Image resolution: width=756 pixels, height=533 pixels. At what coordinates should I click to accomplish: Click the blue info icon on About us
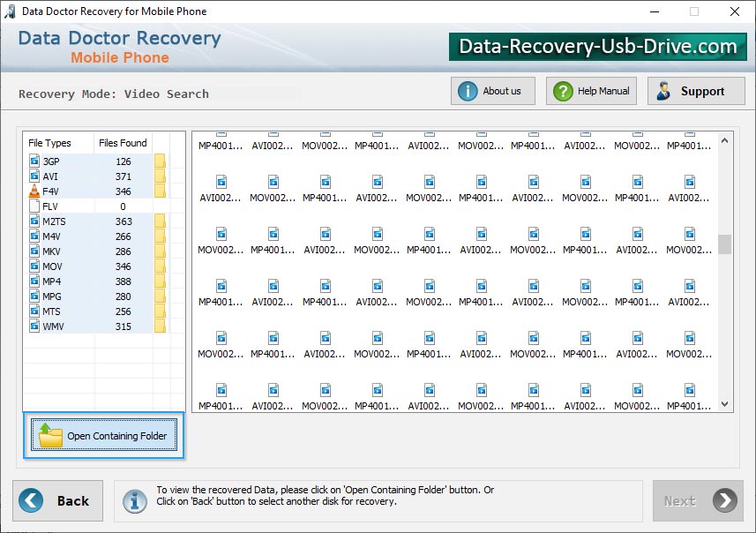tap(468, 91)
